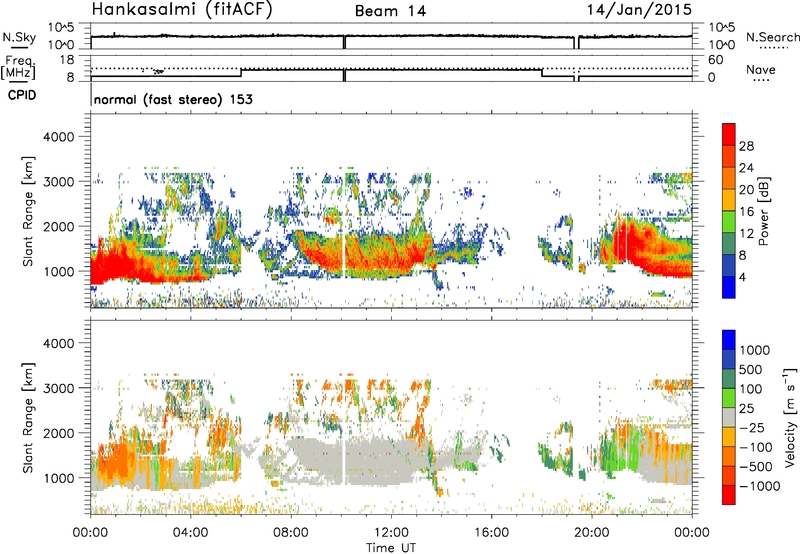This screenshot has height=554, width=800.
Task: Click the 60 tick on the Nave axis
Action: (715, 60)
